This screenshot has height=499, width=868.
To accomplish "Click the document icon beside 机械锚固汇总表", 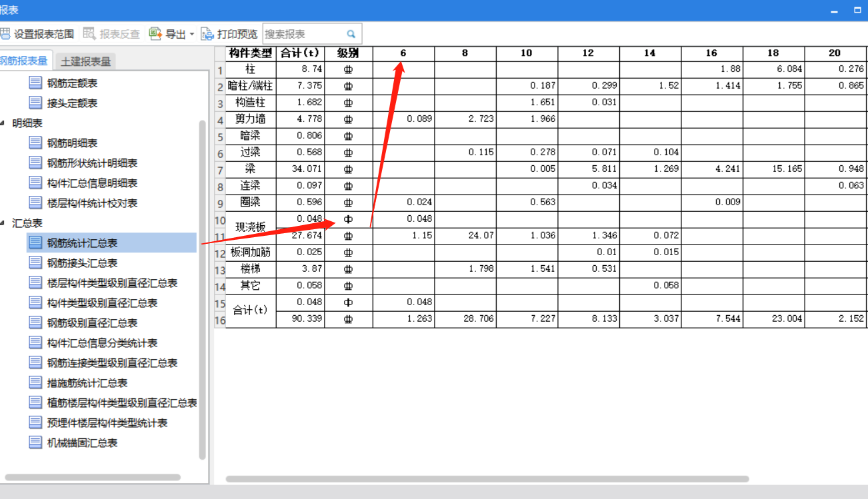I will tap(35, 442).
